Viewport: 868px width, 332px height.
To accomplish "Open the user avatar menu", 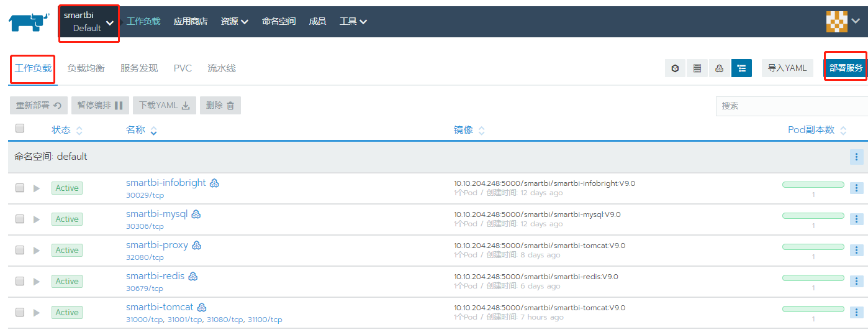I will [x=843, y=22].
